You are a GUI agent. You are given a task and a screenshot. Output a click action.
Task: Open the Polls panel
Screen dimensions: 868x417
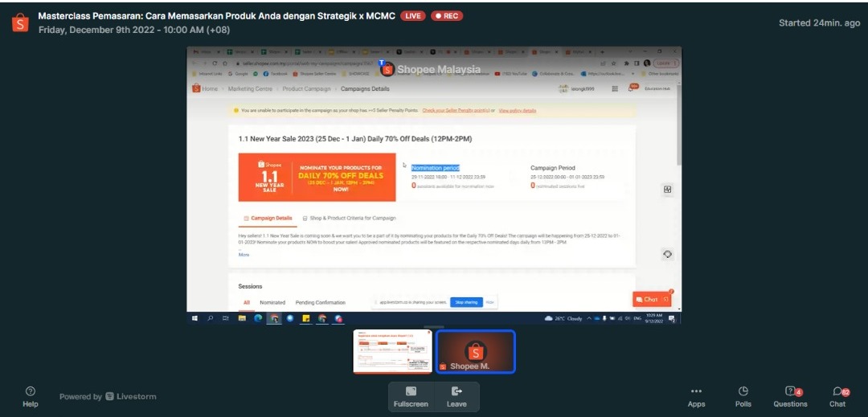coord(743,396)
